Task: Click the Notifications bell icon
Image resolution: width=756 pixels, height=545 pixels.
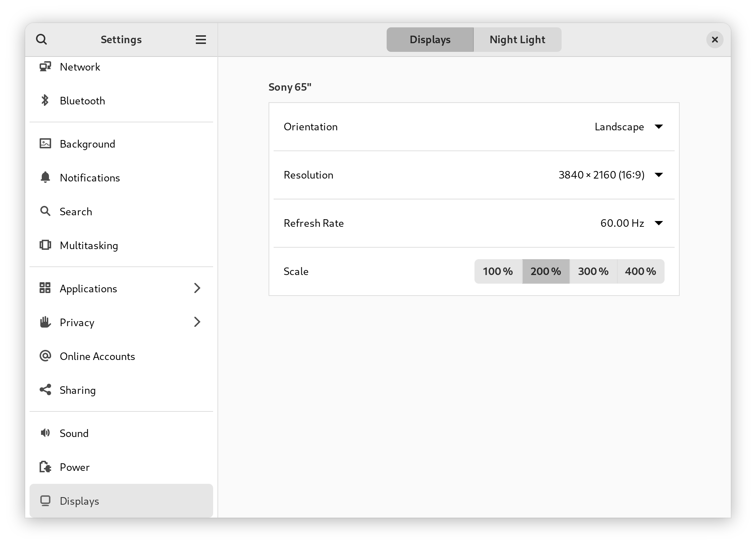Action: pyautogui.click(x=45, y=177)
